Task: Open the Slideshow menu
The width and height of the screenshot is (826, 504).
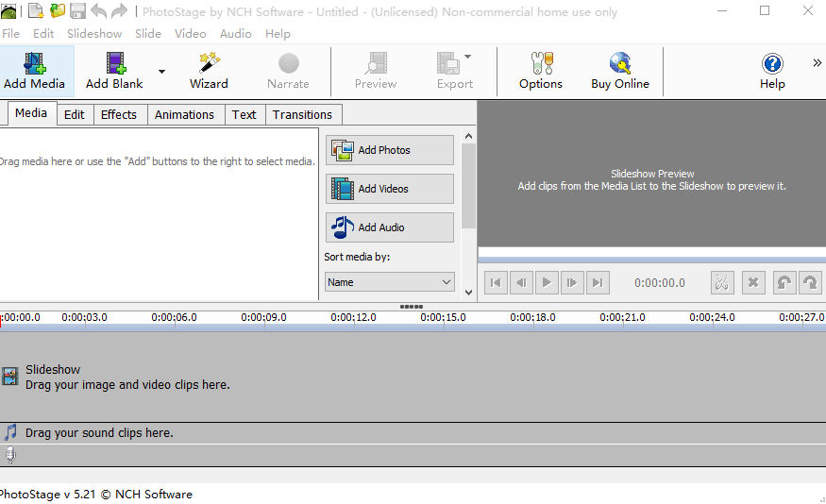Action: click(94, 33)
